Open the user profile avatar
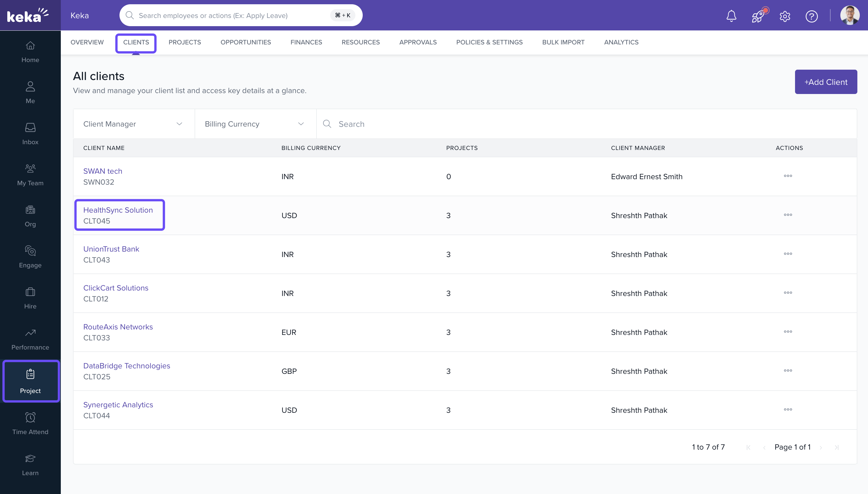Screen dimensions: 868x494 pos(849,15)
